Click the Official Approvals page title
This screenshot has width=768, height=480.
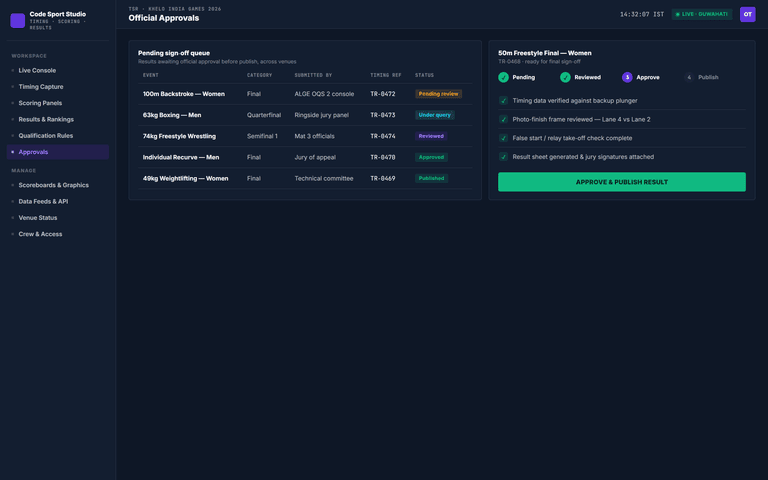click(x=164, y=18)
